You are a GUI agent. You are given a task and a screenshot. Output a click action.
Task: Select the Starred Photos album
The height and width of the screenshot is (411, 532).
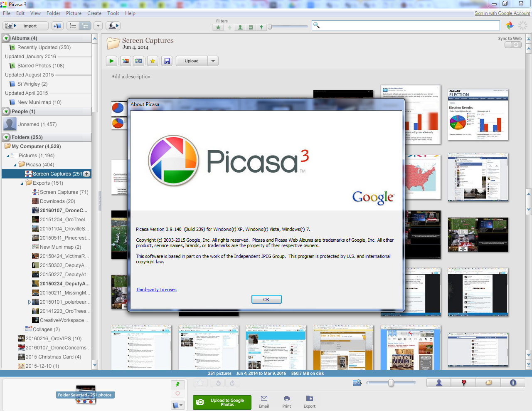(x=41, y=66)
